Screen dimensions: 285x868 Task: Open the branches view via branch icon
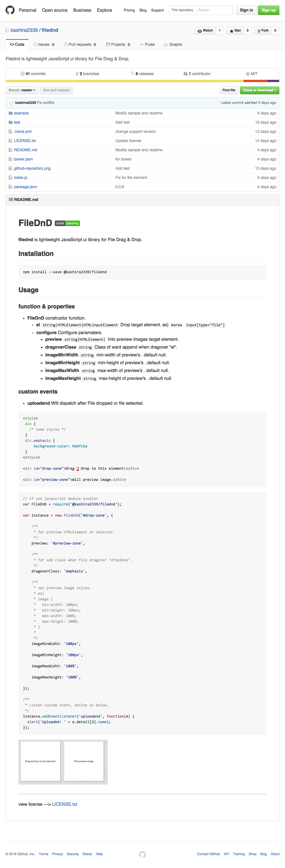click(x=78, y=73)
